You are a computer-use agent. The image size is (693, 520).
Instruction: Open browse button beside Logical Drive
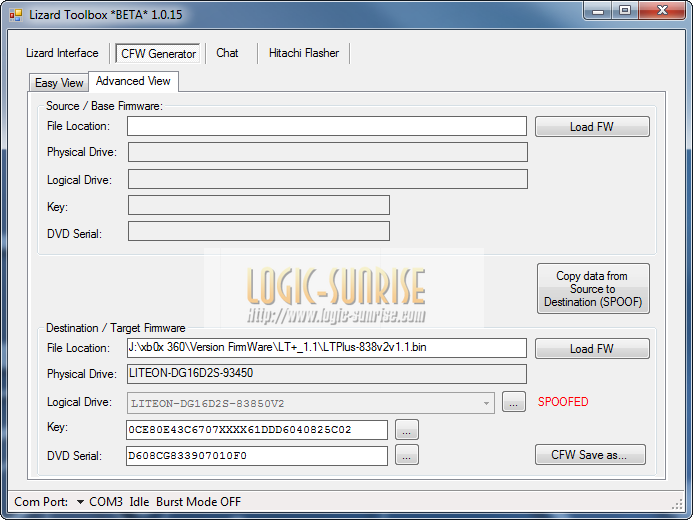(514, 402)
